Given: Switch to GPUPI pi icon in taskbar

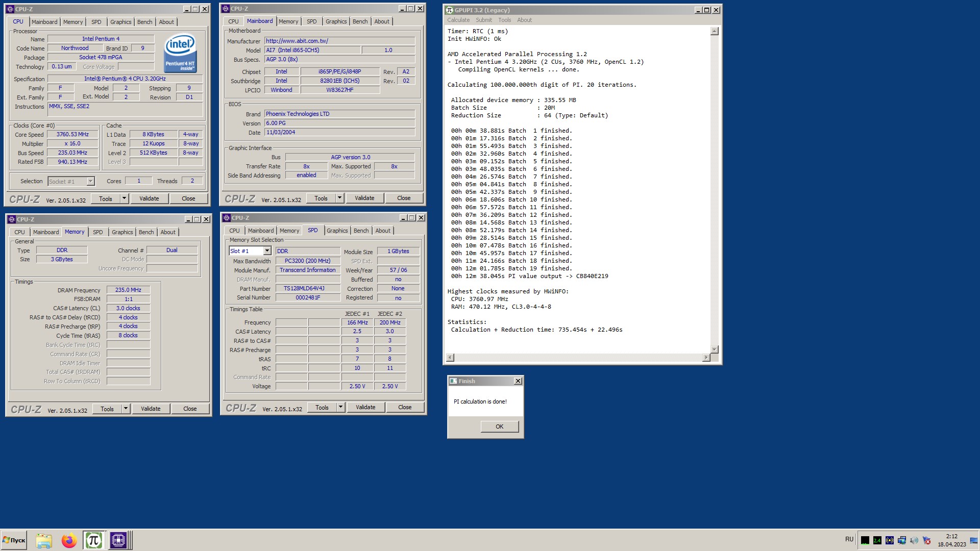Looking at the screenshot, I should coord(94,540).
